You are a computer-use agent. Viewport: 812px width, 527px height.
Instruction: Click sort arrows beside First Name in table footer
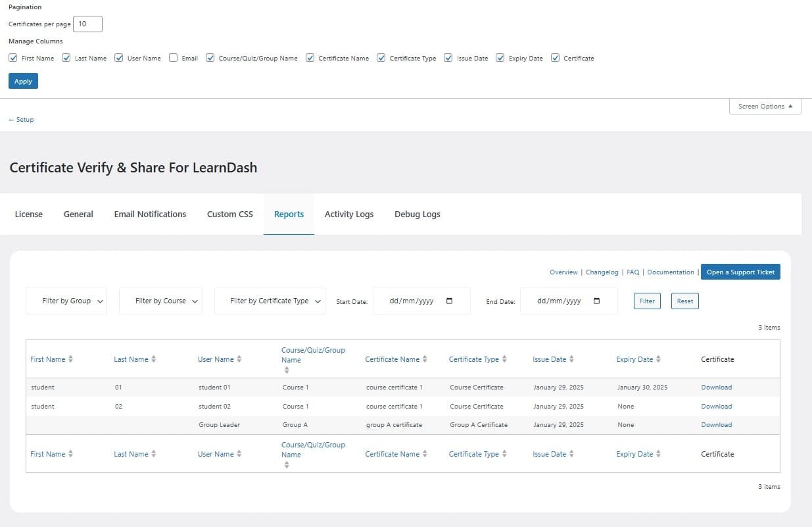pos(70,454)
